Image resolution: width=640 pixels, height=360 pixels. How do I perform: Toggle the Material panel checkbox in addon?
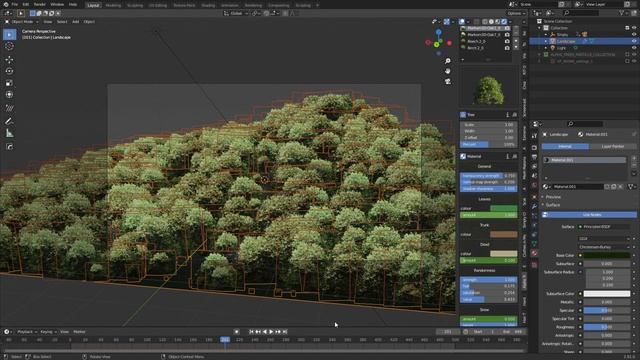[x=463, y=156]
